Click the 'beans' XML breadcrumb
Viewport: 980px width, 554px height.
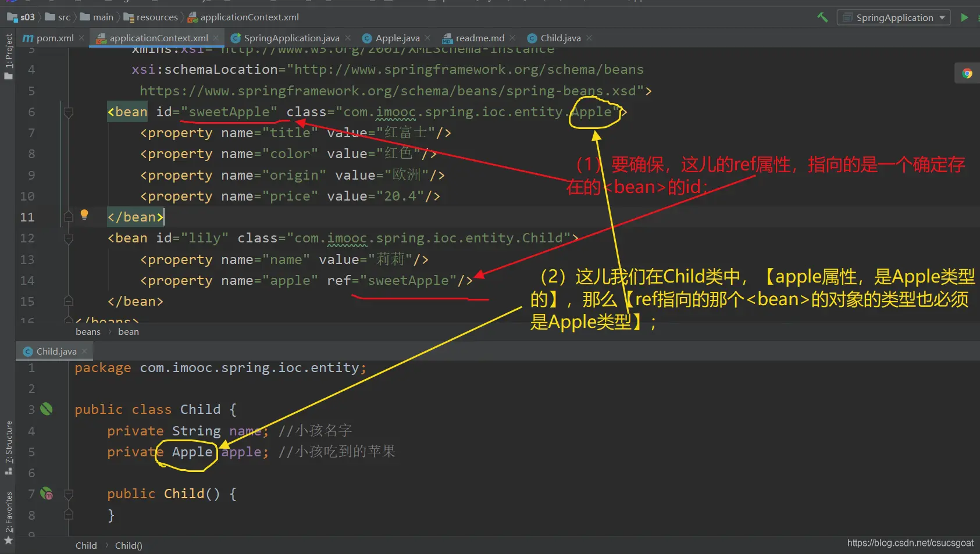coord(88,331)
